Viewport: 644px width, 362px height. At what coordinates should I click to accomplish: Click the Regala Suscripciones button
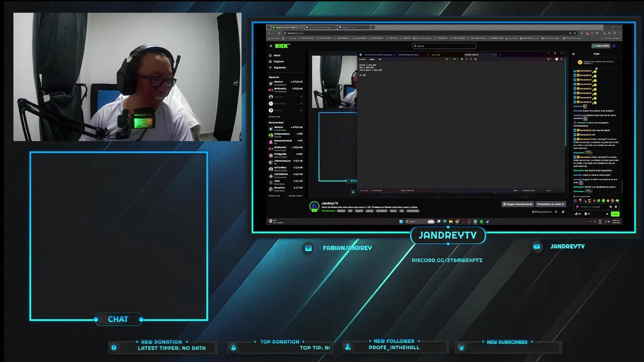coord(518,204)
